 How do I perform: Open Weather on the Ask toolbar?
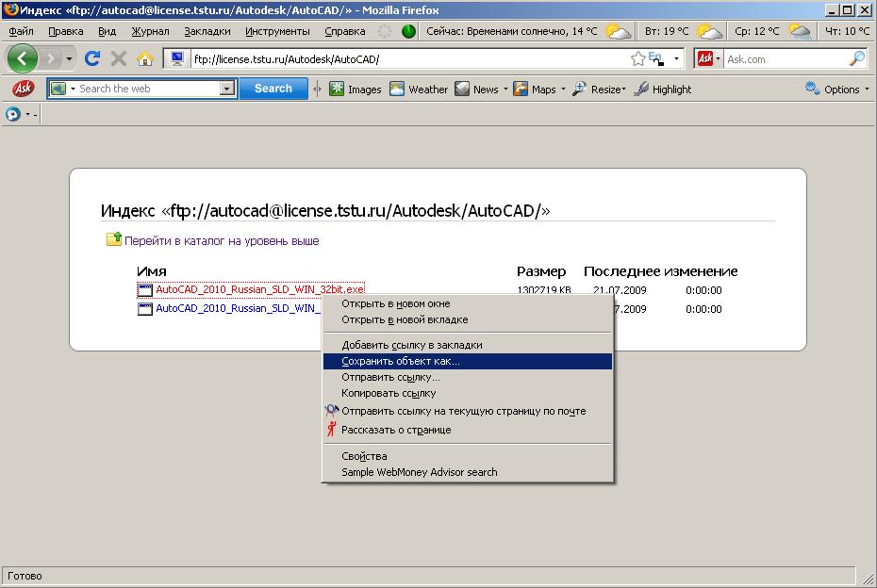click(x=419, y=89)
